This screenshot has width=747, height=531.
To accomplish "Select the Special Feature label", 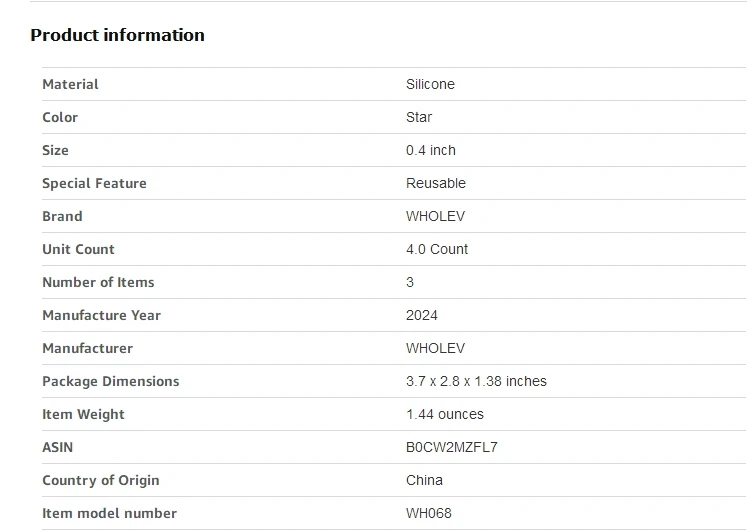I will [94, 183].
